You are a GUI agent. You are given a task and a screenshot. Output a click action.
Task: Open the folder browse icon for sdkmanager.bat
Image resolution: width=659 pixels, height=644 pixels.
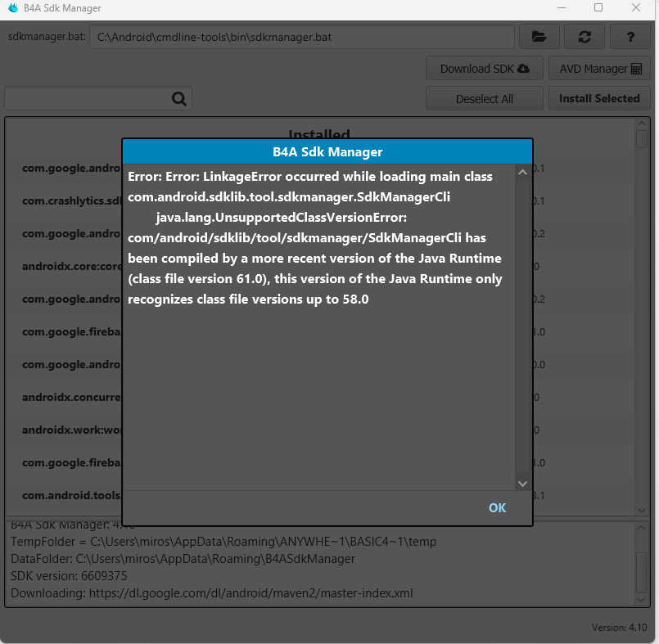click(x=539, y=37)
